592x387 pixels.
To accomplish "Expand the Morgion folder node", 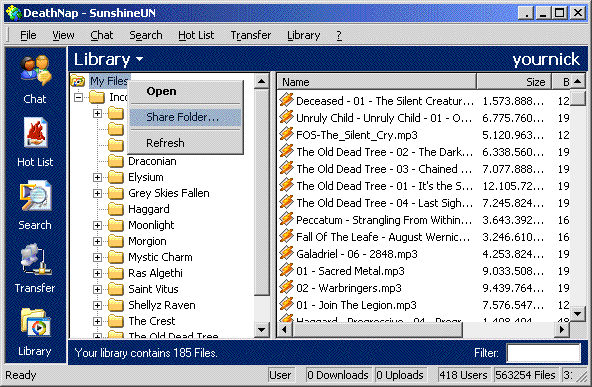I will click(97, 241).
